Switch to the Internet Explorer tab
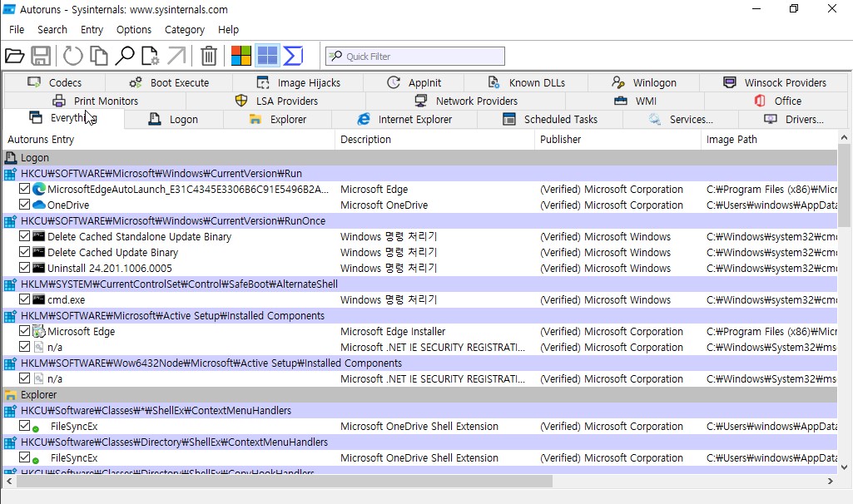This screenshot has height=504, width=853. (404, 120)
